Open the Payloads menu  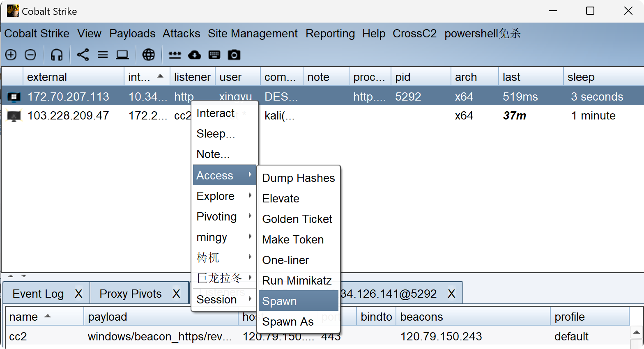click(132, 33)
